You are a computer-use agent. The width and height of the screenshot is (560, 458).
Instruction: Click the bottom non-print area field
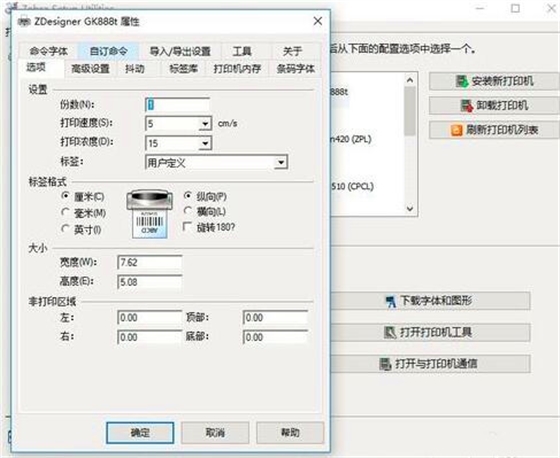275,337
